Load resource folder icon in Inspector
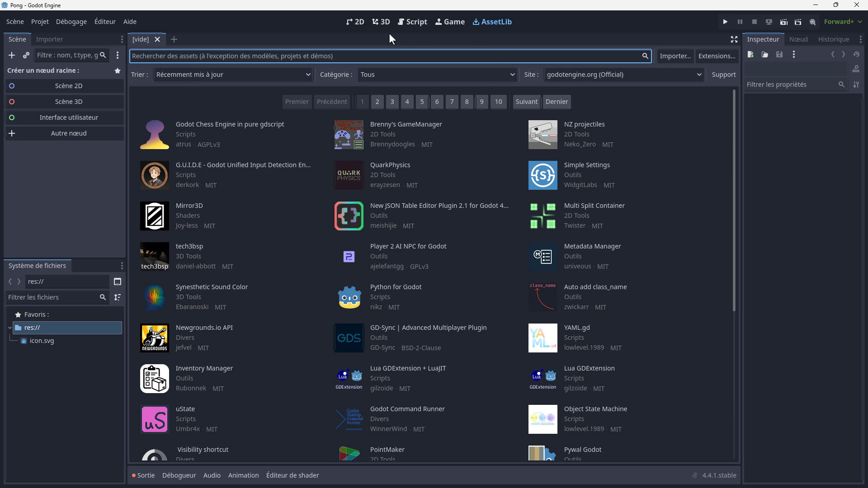The image size is (868, 488). tap(765, 55)
